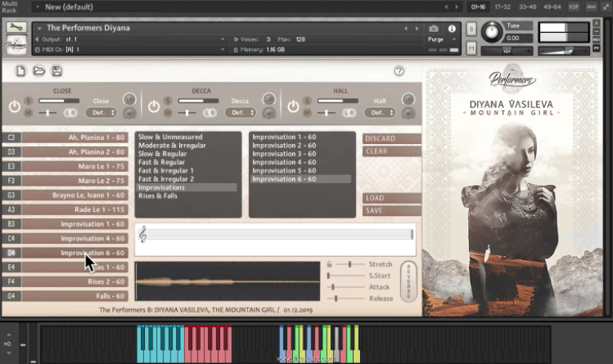613x364 pixels.
Task: Open preset folder icon
Action: coord(38,70)
